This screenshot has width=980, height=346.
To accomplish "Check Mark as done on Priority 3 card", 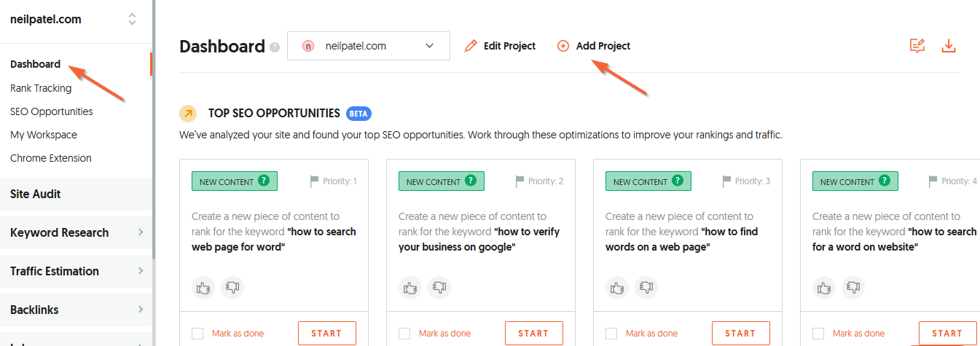I will tap(611, 334).
